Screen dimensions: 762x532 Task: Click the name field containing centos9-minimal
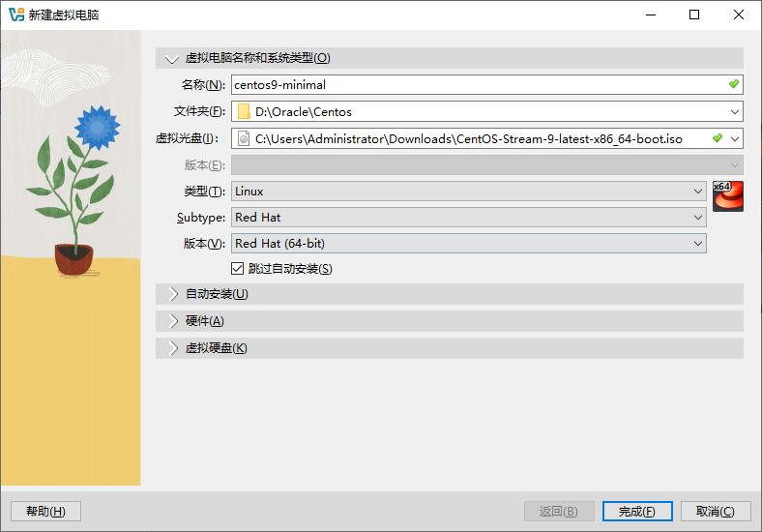tap(487, 84)
